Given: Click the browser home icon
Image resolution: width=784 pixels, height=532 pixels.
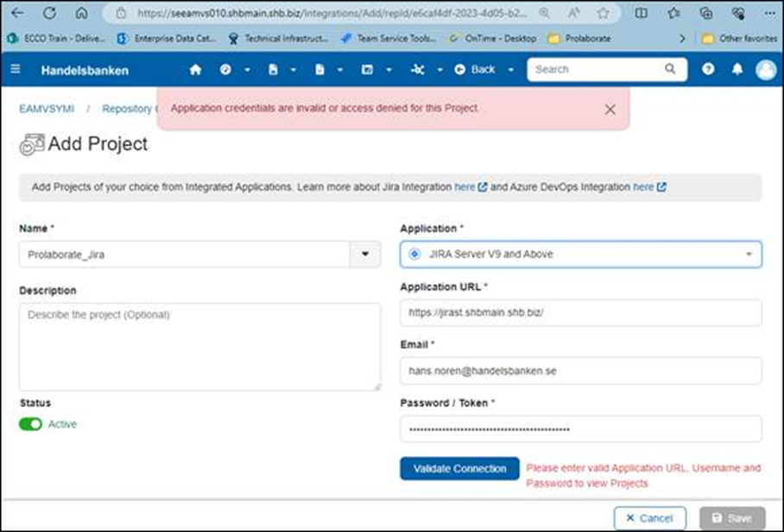Looking at the screenshot, I should point(81,13).
